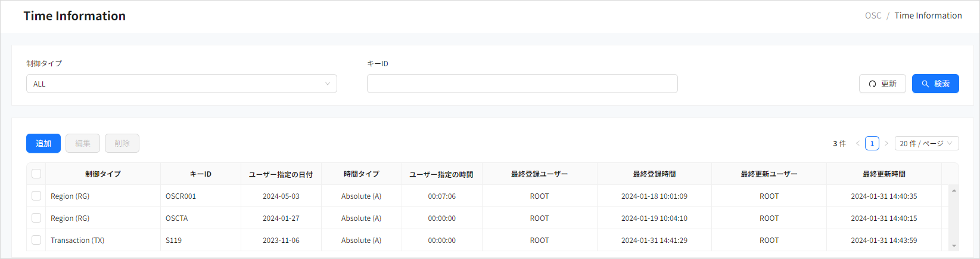Toggle the select-all checkbox in table header

(36, 174)
